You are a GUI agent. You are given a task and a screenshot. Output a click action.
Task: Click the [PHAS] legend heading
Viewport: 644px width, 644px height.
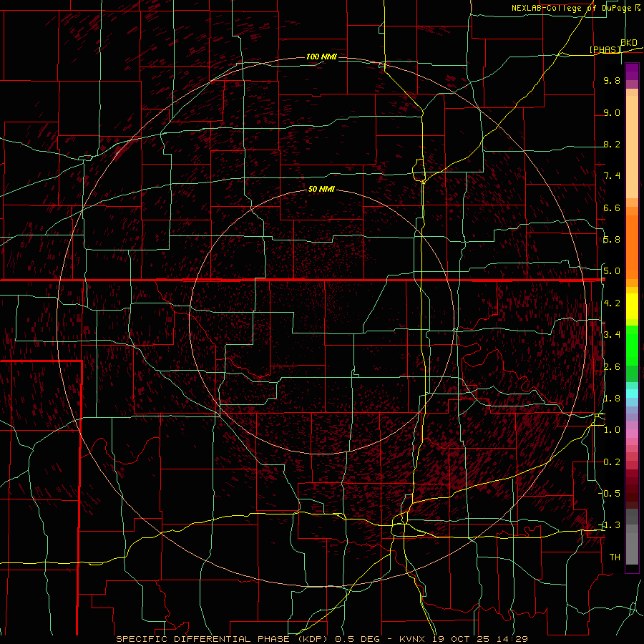605,49
